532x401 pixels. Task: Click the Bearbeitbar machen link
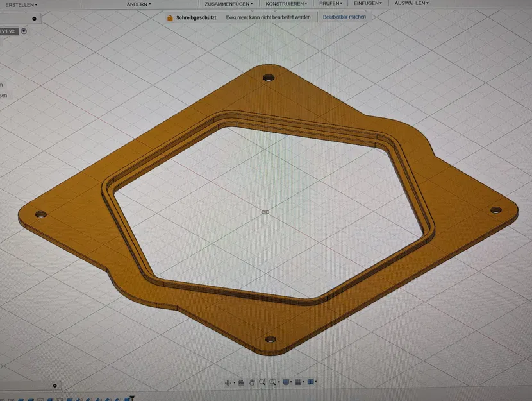point(344,17)
